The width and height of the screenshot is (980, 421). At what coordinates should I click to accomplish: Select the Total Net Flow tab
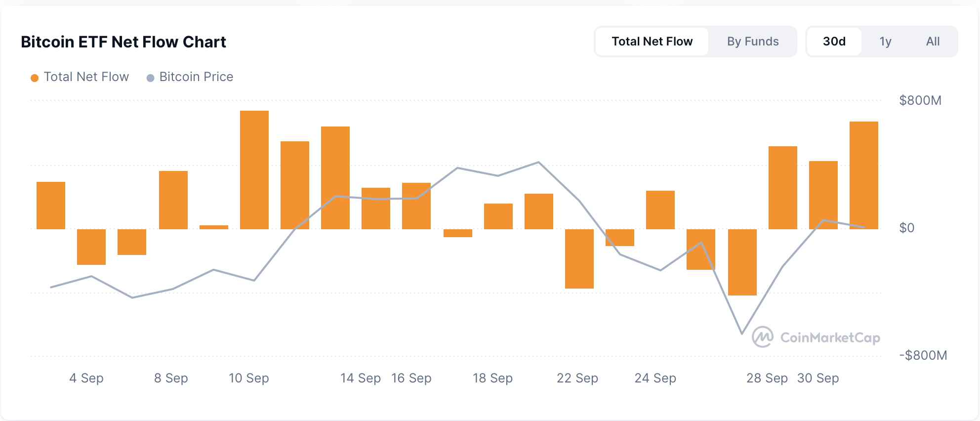(x=652, y=42)
